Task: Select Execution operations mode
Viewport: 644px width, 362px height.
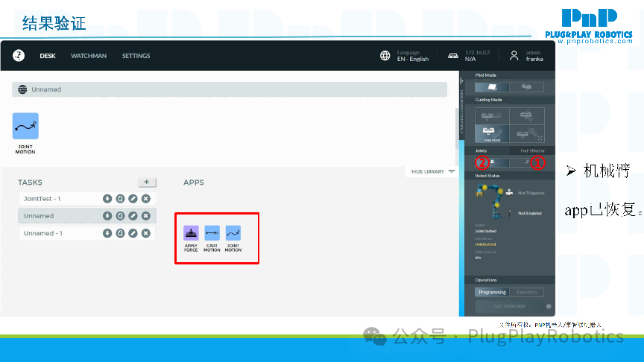Action: coord(526,292)
